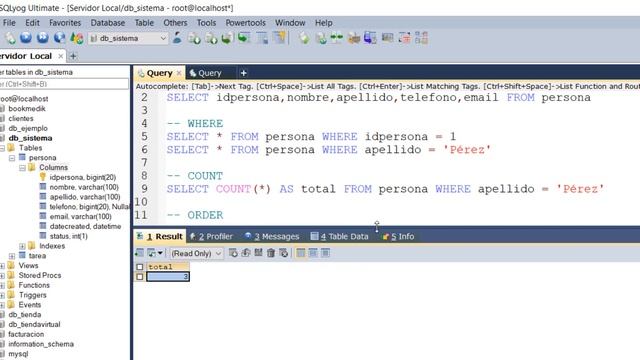Image resolution: width=640 pixels, height=360 pixels.
Task: Switch result to form view icon
Action: (x=313, y=253)
